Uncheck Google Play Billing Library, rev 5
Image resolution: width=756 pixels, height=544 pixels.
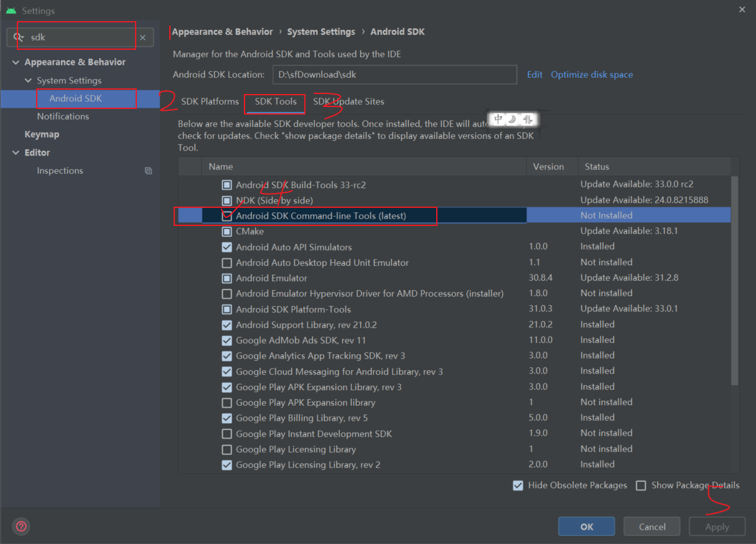click(227, 418)
